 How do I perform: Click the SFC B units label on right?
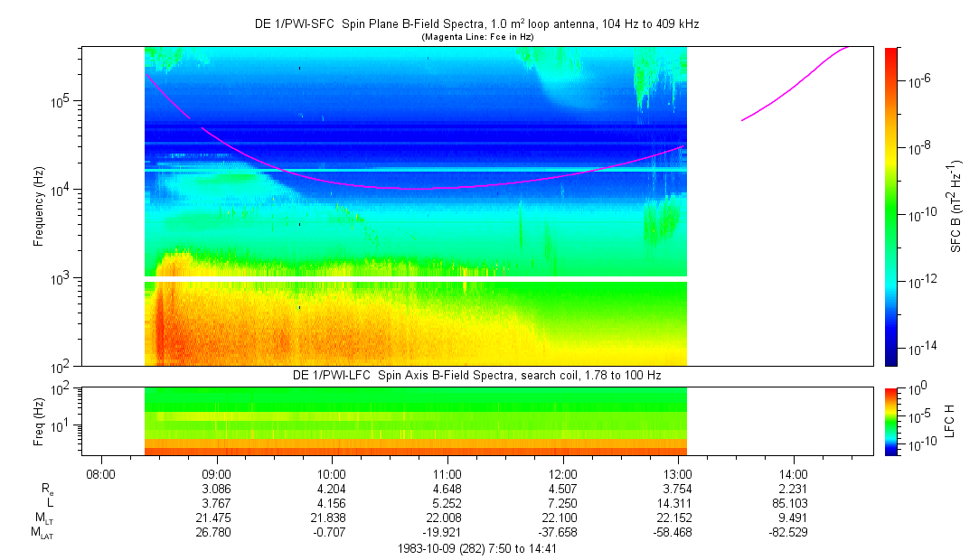(956, 206)
